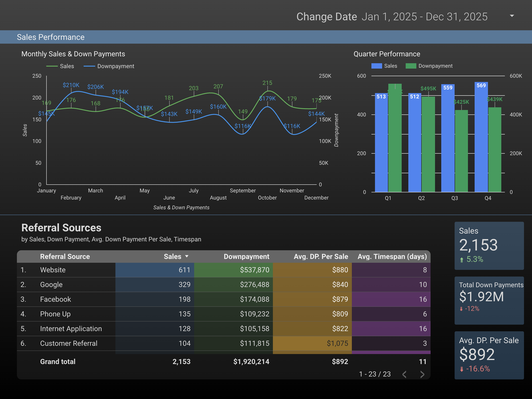This screenshot has height=399, width=532.
Task: Go to next table page arrow
Action: coord(422,374)
